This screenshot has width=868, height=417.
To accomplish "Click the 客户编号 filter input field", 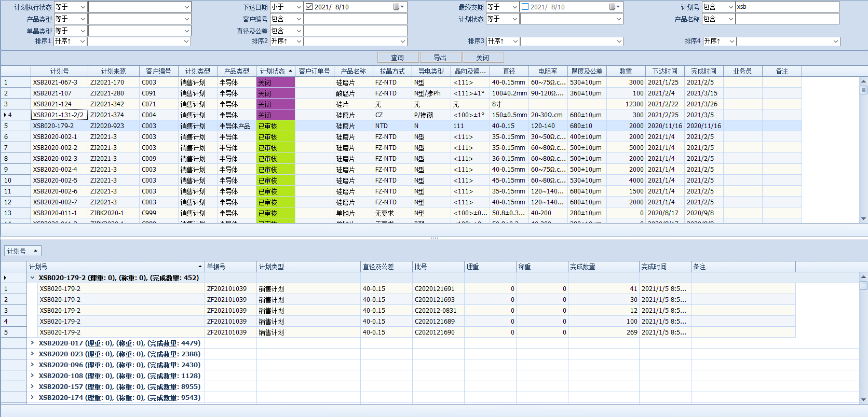I will pos(355,19).
